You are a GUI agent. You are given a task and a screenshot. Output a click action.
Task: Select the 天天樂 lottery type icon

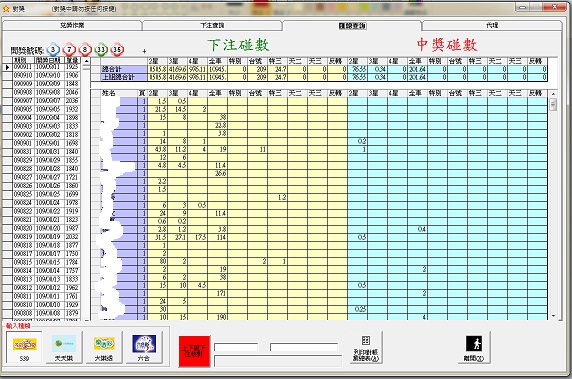click(x=64, y=347)
